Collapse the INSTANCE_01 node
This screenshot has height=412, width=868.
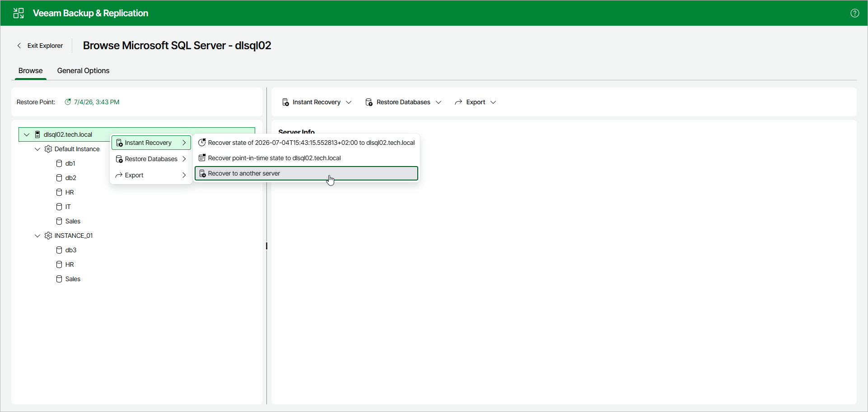tap(37, 236)
